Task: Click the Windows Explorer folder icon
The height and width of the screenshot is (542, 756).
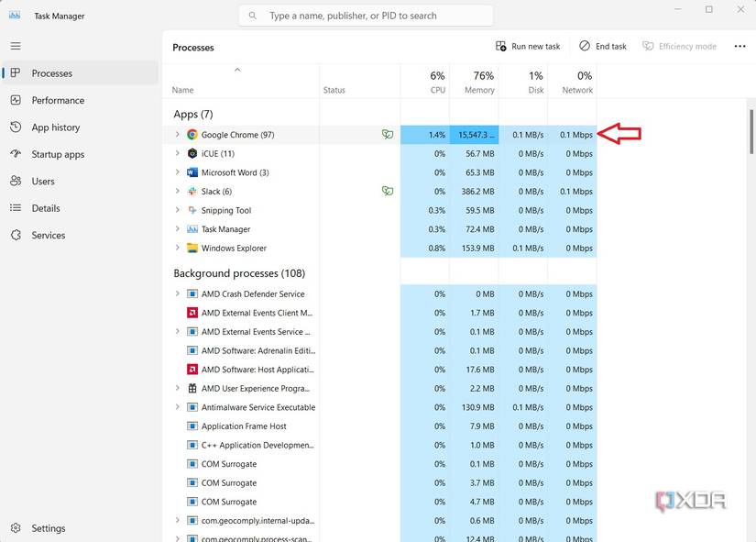Action: 192,249
